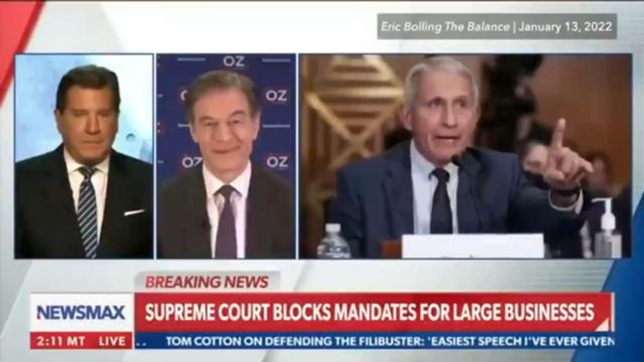Screen dimensions: 644x362
Task: Select the BREAKING NEWS label
Action: click(x=207, y=282)
